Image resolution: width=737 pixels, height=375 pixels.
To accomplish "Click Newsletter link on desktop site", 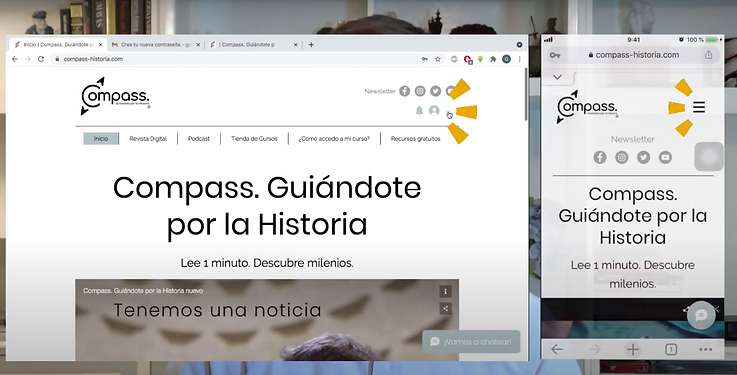I will pyautogui.click(x=380, y=91).
